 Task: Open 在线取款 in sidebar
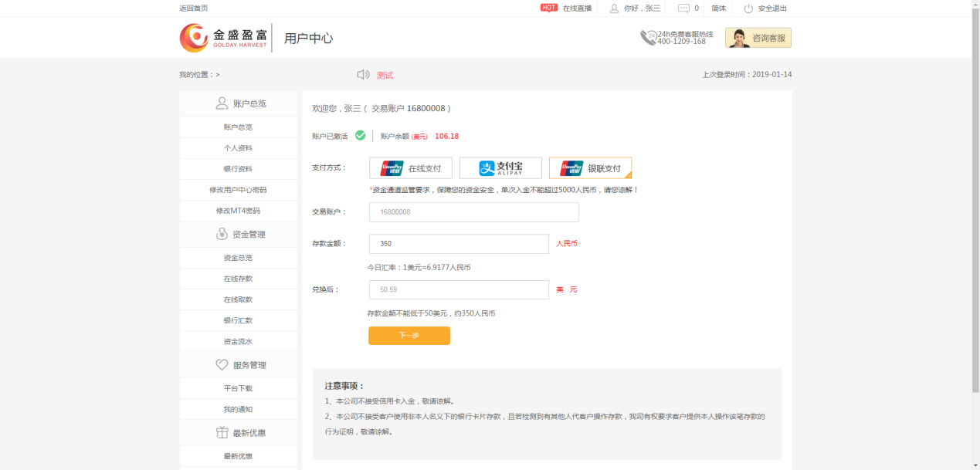pyautogui.click(x=238, y=299)
